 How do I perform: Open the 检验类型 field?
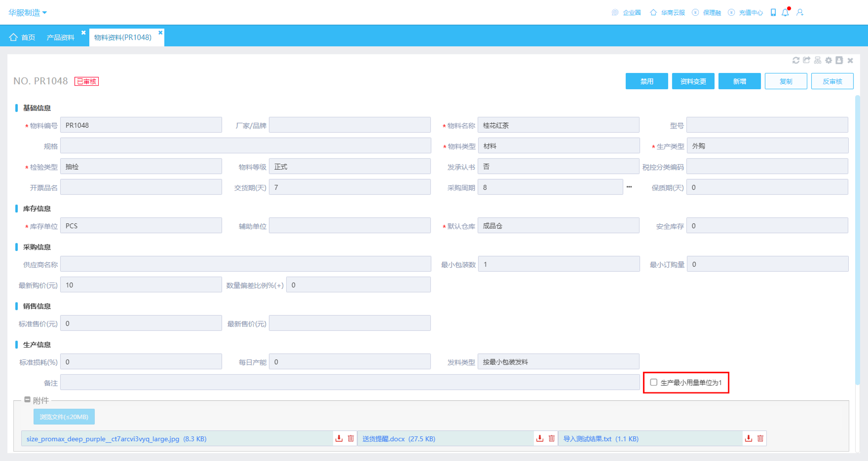tap(141, 166)
